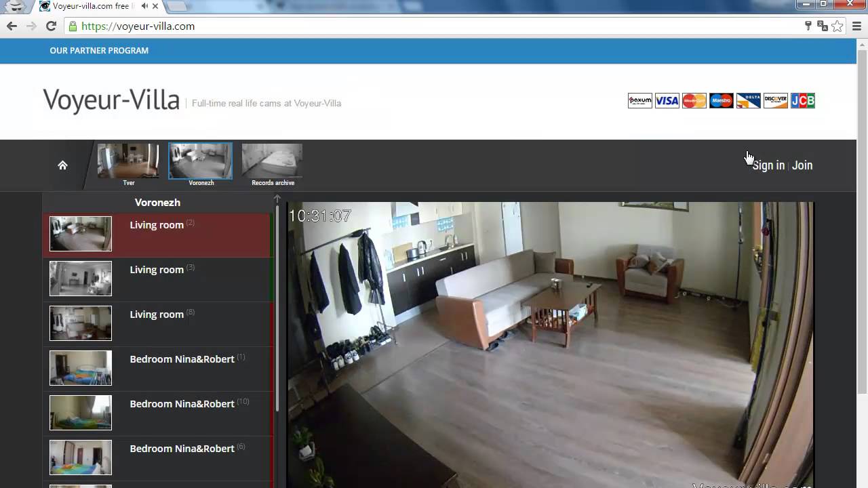This screenshot has width=868, height=488.
Task: Click the Paxum payment logo
Action: coord(639,100)
